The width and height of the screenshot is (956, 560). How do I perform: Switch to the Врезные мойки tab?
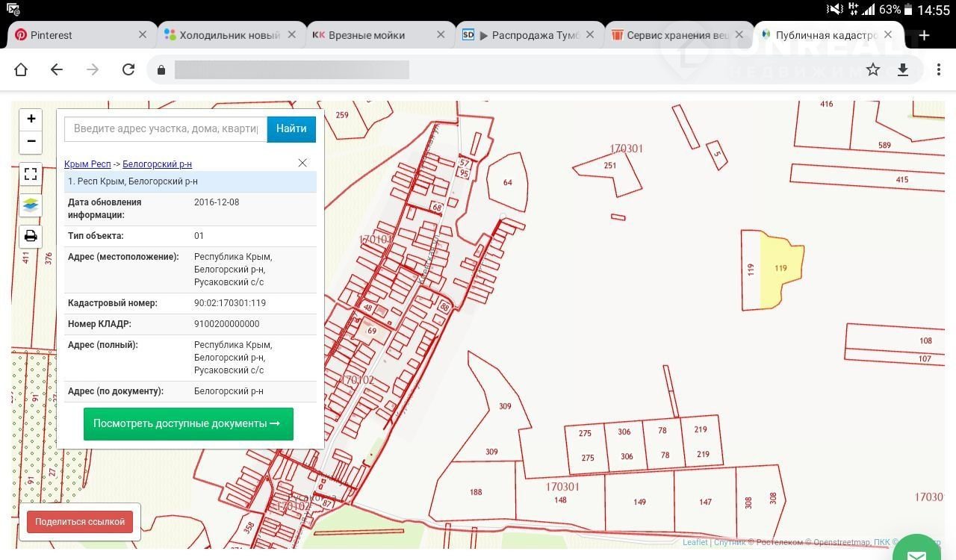tap(366, 35)
